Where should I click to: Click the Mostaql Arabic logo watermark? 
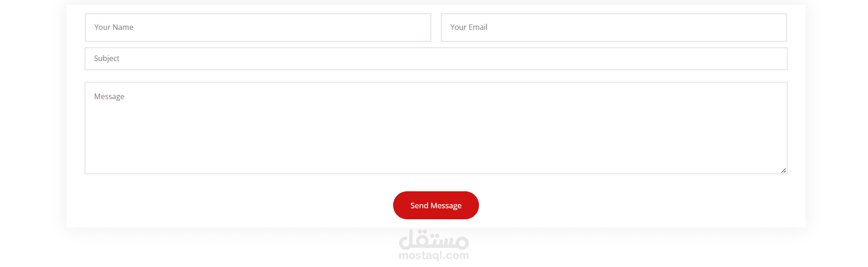pos(434,239)
